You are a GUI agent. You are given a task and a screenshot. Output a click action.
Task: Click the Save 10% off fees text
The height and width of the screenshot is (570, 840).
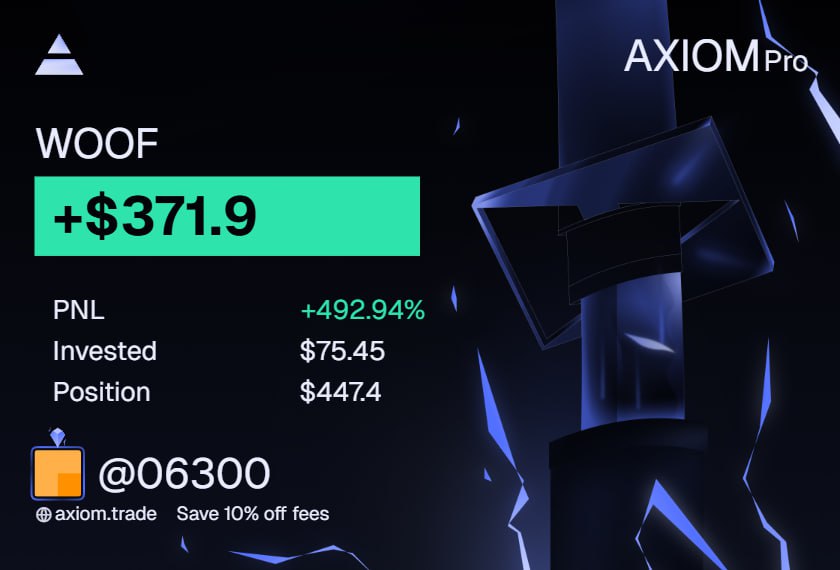[253, 515]
